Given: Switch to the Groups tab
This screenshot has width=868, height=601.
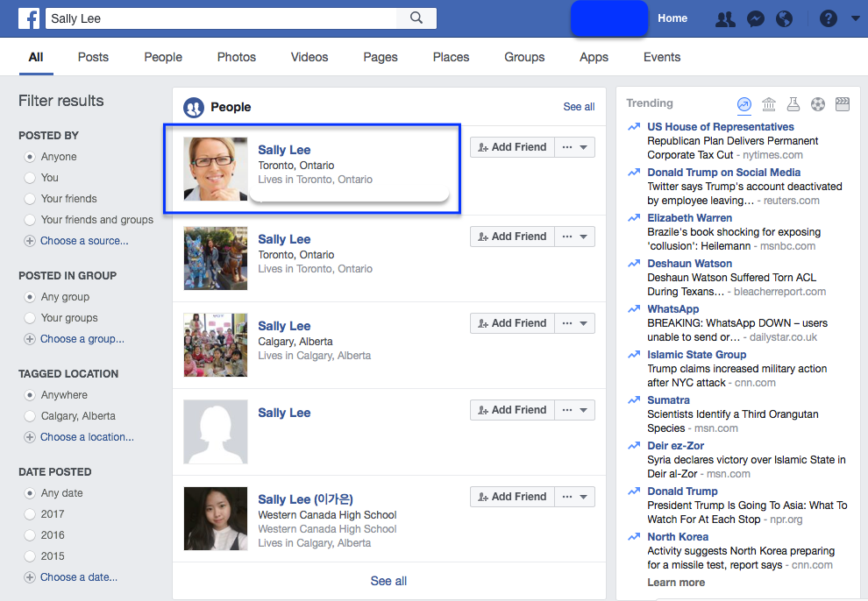Looking at the screenshot, I should point(524,57).
